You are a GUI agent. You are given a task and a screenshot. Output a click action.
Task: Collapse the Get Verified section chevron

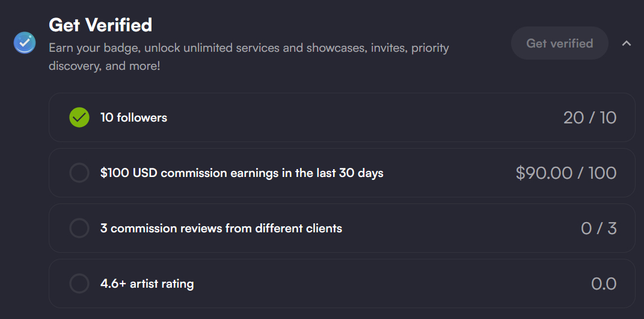point(626,43)
